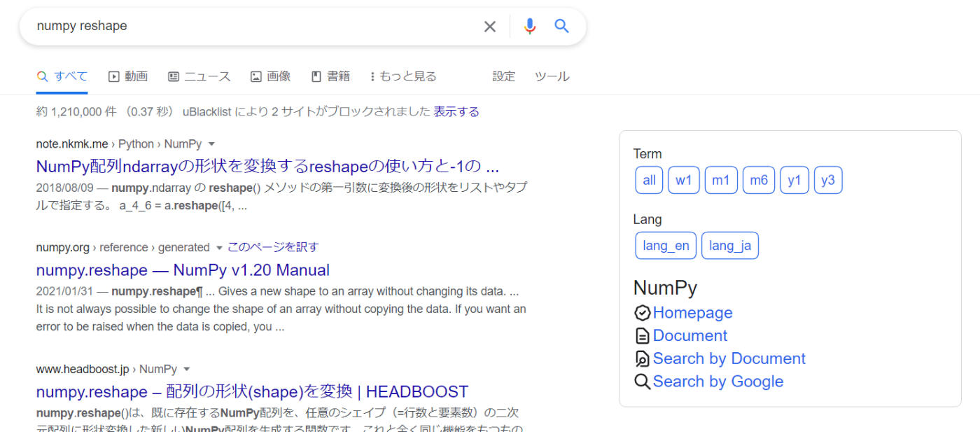Screen dimensions: 980x432
Task: Select the 'w1' term filter
Action: [x=684, y=180]
